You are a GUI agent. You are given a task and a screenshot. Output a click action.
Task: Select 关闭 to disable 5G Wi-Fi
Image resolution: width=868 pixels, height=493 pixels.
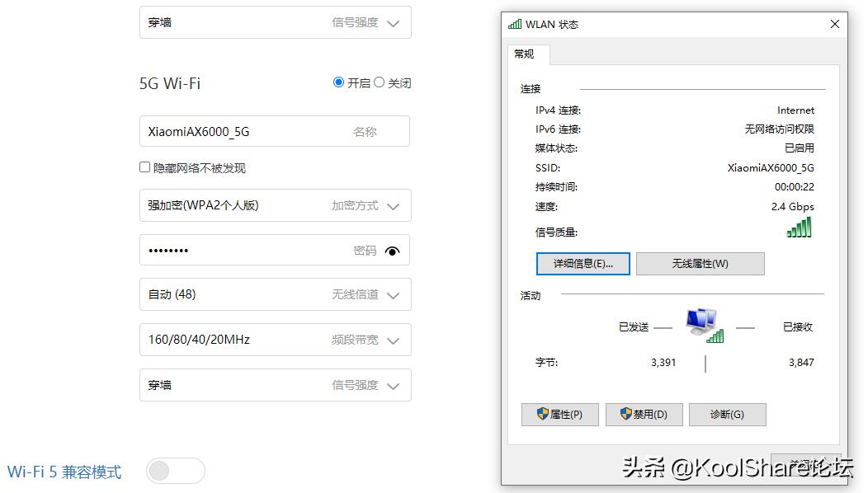pyautogui.click(x=380, y=82)
